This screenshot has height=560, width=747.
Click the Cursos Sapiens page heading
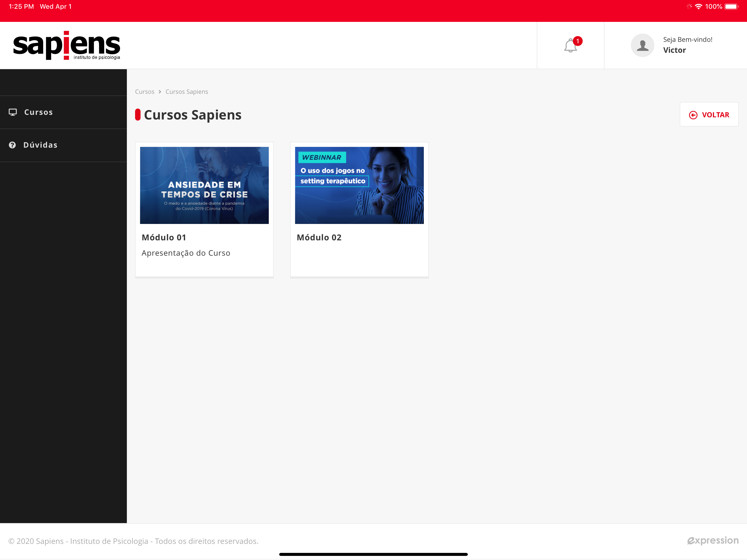(x=192, y=115)
